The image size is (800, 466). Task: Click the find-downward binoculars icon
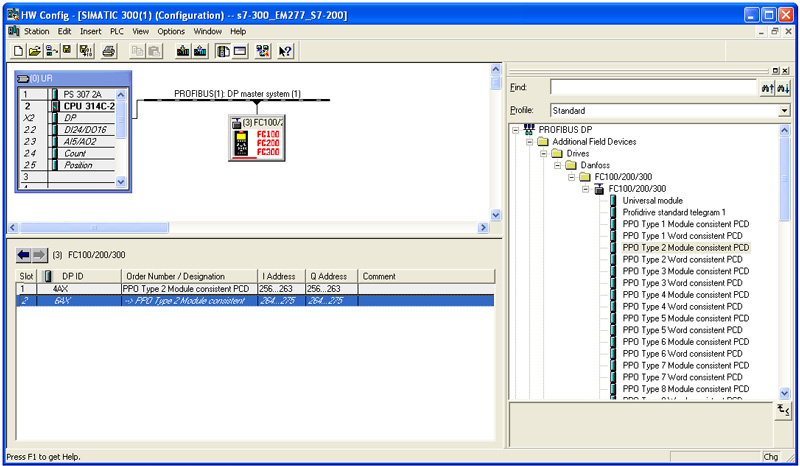point(783,88)
